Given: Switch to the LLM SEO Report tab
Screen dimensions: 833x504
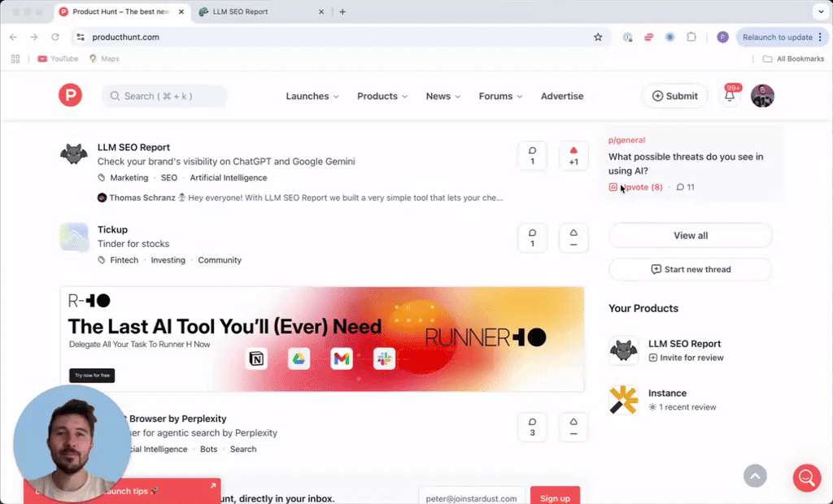Looking at the screenshot, I should (x=261, y=11).
